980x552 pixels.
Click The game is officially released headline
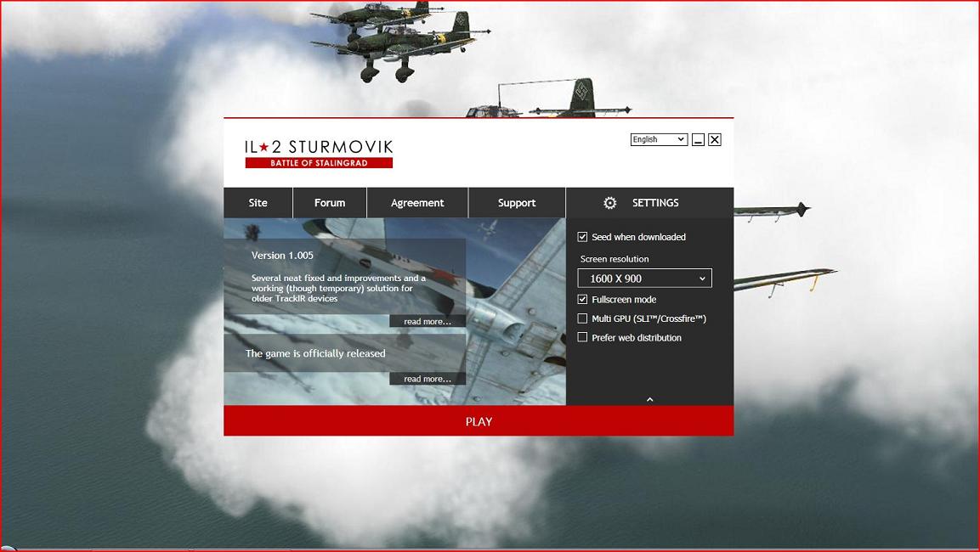coord(315,353)
